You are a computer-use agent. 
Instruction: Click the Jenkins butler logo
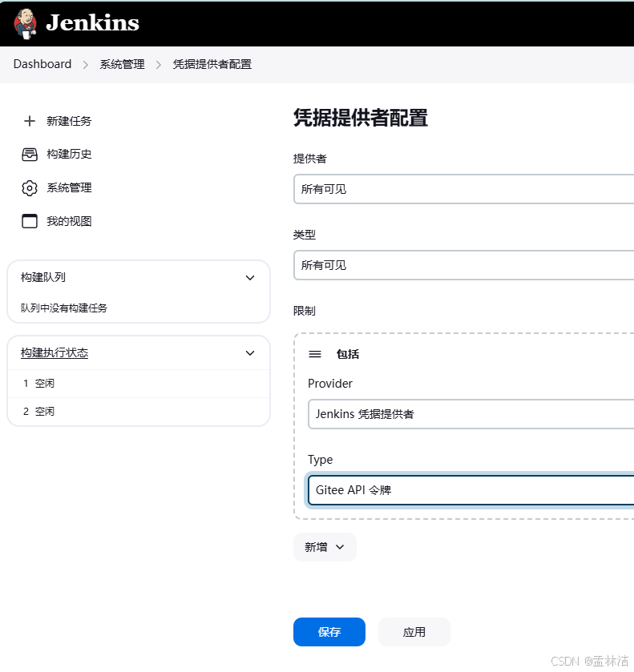click(26, 23)
